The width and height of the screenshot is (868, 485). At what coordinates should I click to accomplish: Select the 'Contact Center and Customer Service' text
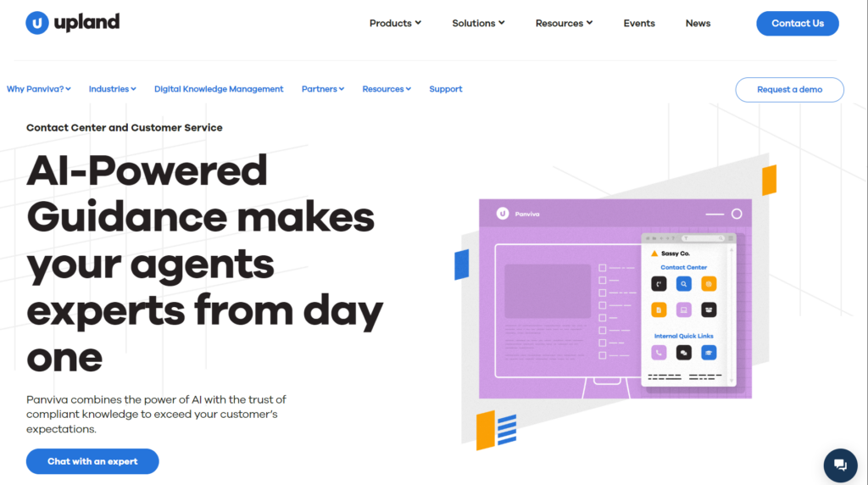coord(125,128)
